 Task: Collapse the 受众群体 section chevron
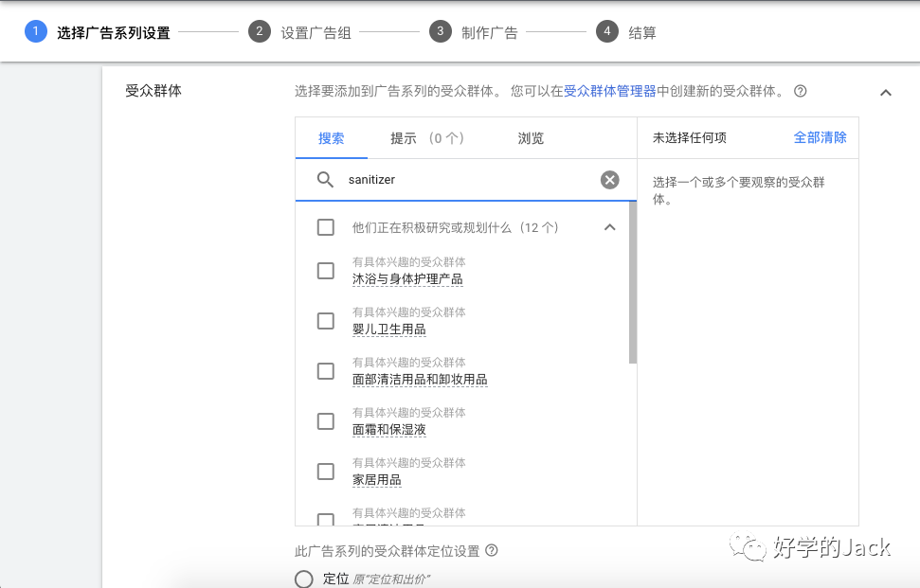point(885,92)
